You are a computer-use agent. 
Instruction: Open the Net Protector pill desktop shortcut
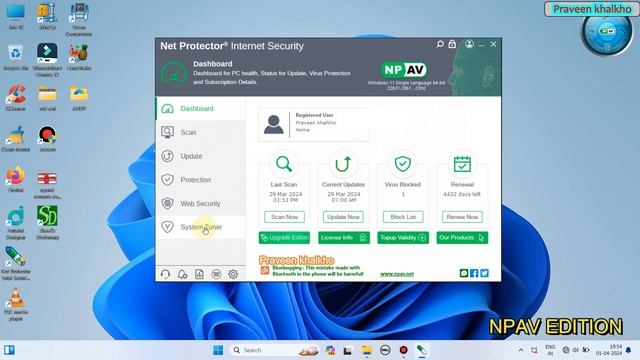click(16, 262)
